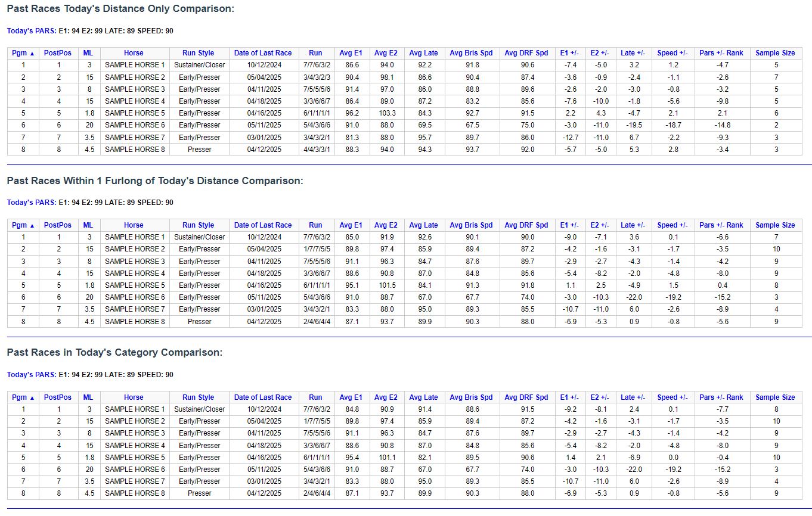This screenshot has width=812, height=516.
Task: Sort by Late +/- column in top table
Action: 632,52
